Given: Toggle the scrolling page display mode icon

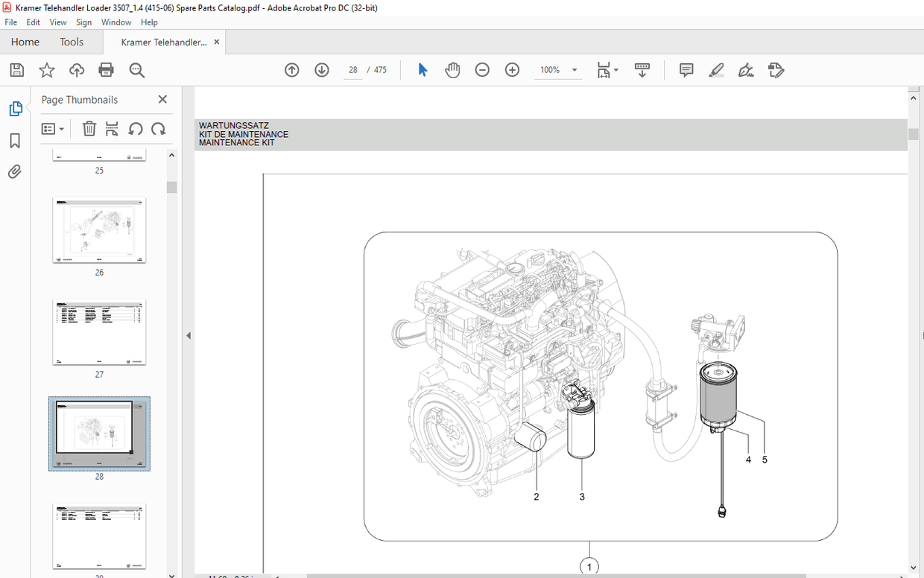Looking at the screenshot, I should [642, 69].
